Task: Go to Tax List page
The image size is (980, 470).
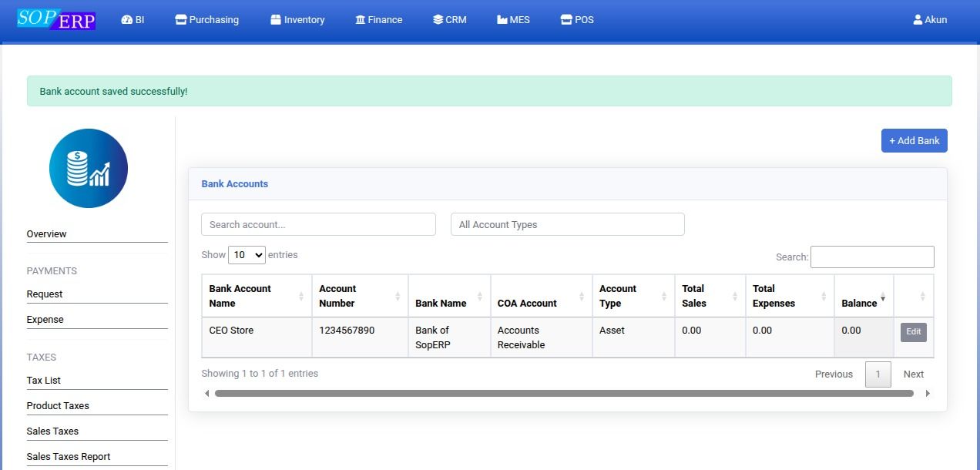Action: coord(44,381)
